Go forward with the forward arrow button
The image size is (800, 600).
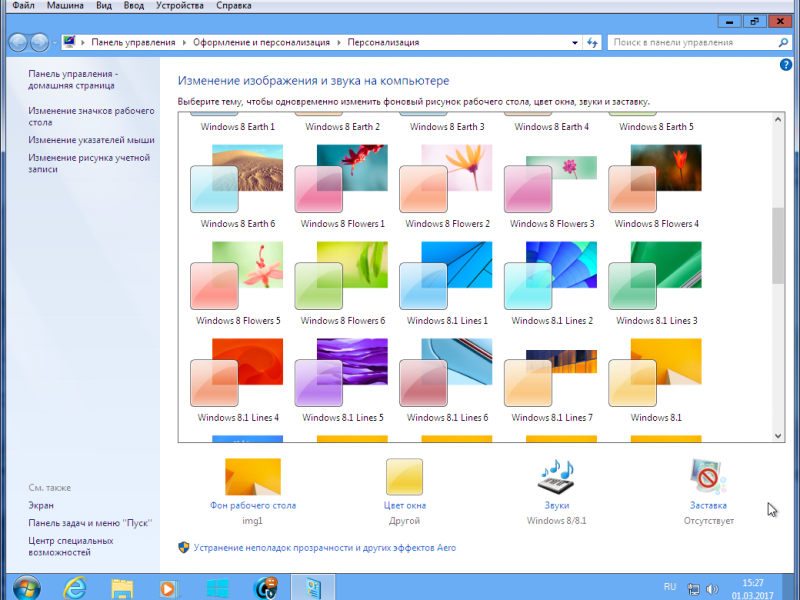pos(39,42)
